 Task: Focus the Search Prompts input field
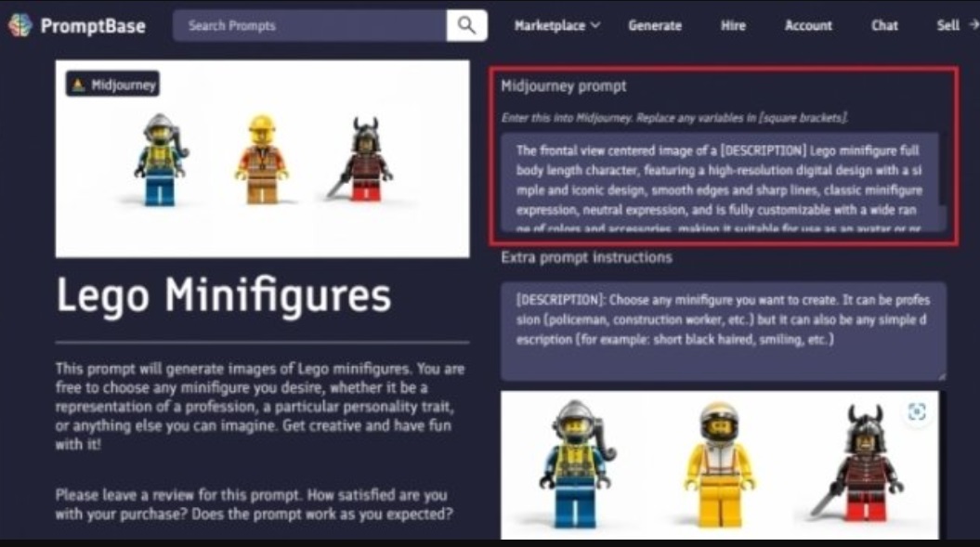(x=309, y=26)
